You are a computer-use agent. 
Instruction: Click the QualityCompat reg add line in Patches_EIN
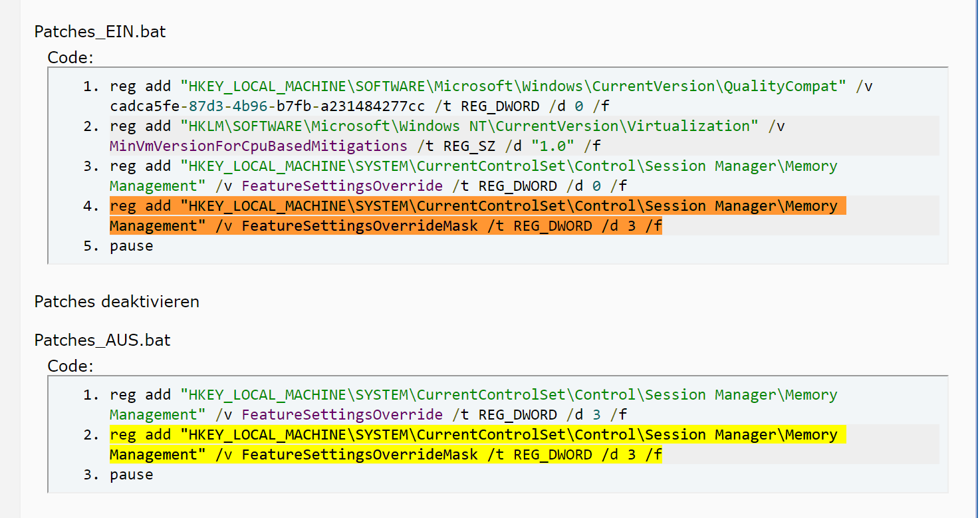(x=491, y=86)
